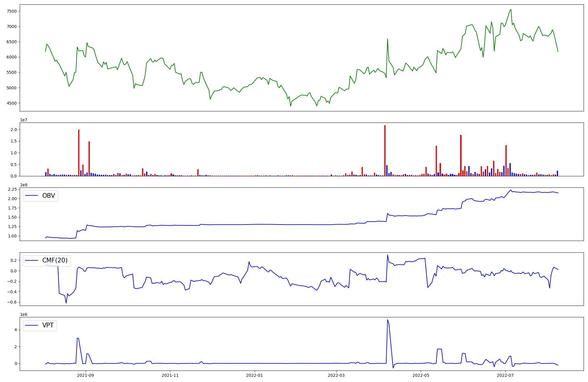Click the VPT legend label
Viewport: 588px width, 382px height.
coord(48,325)
